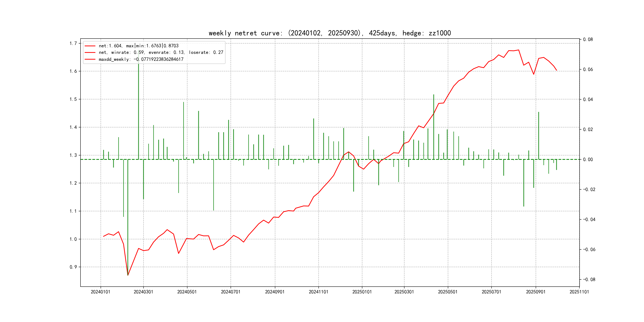Click the 20250101 x-axis date label

click(362, 292)
